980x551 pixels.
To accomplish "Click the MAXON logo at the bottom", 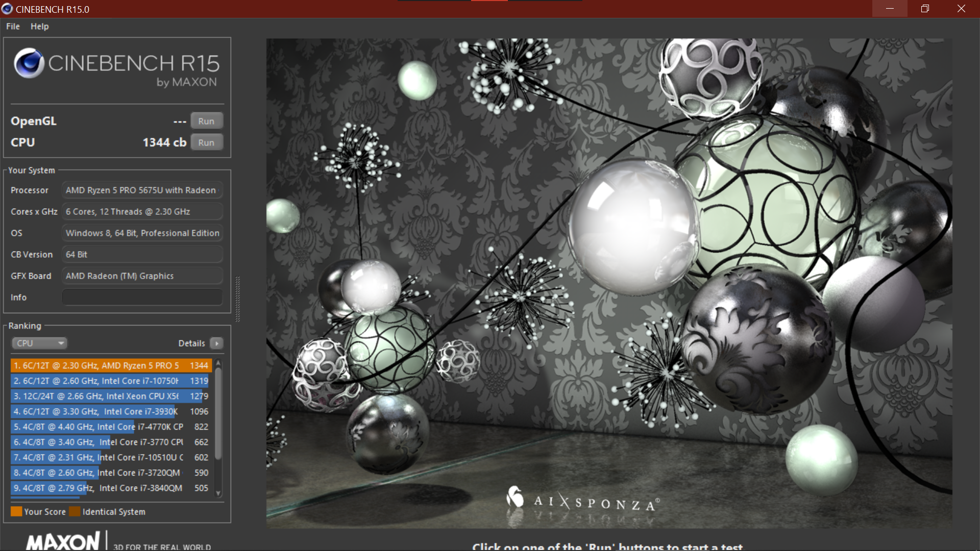I will [x=63, y=541].
